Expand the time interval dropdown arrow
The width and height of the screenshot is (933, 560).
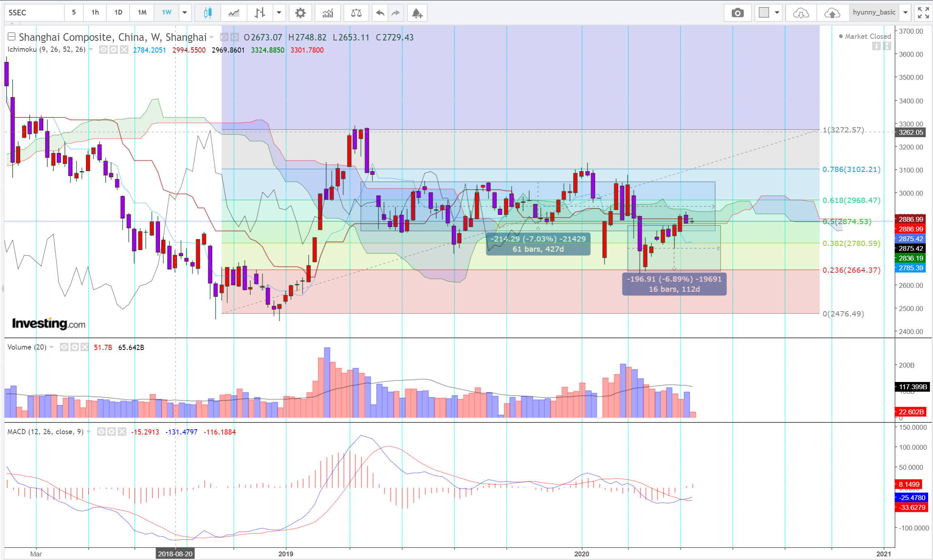coord(185,13)
